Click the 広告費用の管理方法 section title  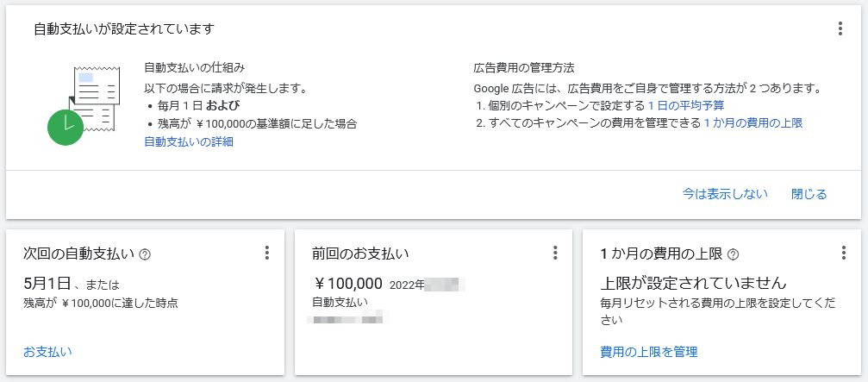pos(524,68)
